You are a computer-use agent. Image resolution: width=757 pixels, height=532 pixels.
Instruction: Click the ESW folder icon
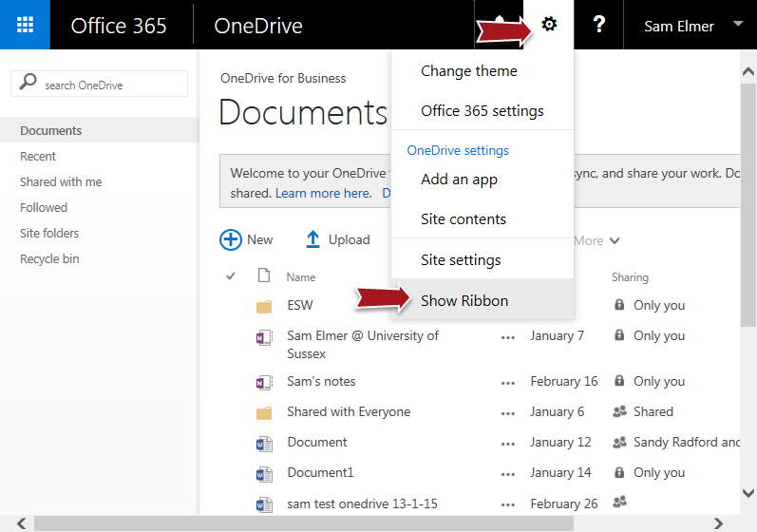coord(264,306)
